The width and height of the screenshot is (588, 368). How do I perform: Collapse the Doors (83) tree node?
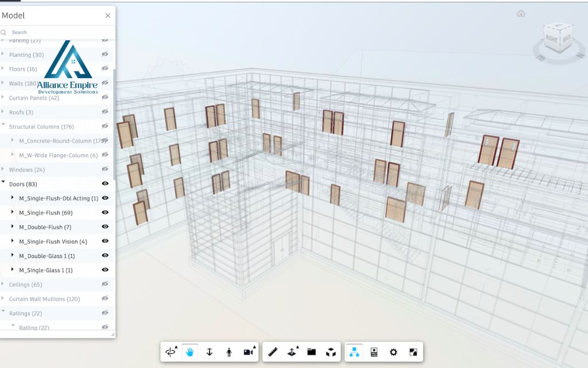[3, 182]
